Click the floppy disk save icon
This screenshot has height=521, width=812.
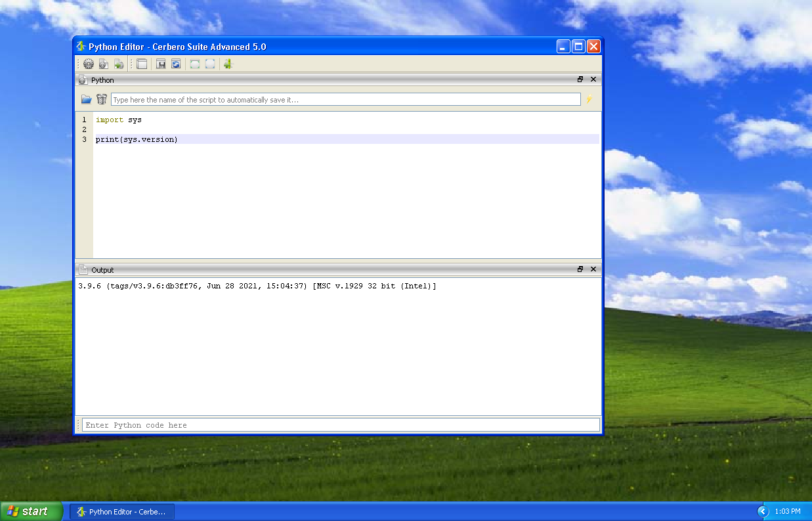(161, 64)
